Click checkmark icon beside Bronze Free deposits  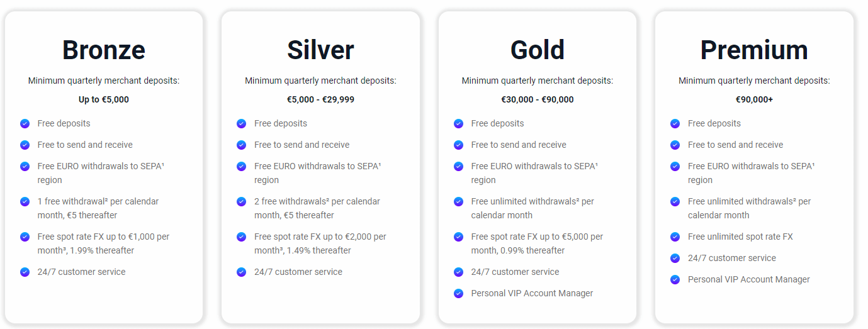coord(25,123)
